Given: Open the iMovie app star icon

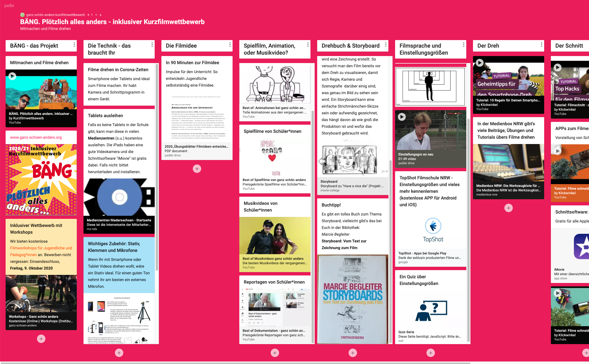Looking at the screenshot, I should 582,246.
